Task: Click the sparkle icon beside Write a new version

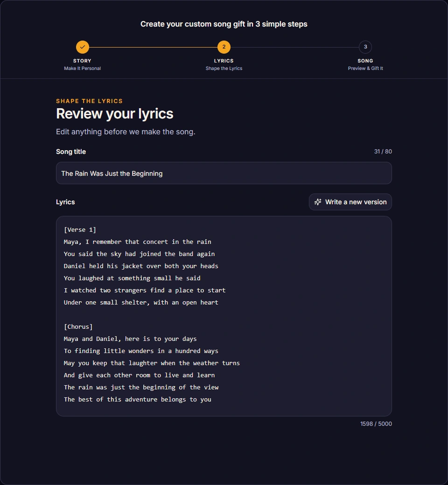Action: 318,202
